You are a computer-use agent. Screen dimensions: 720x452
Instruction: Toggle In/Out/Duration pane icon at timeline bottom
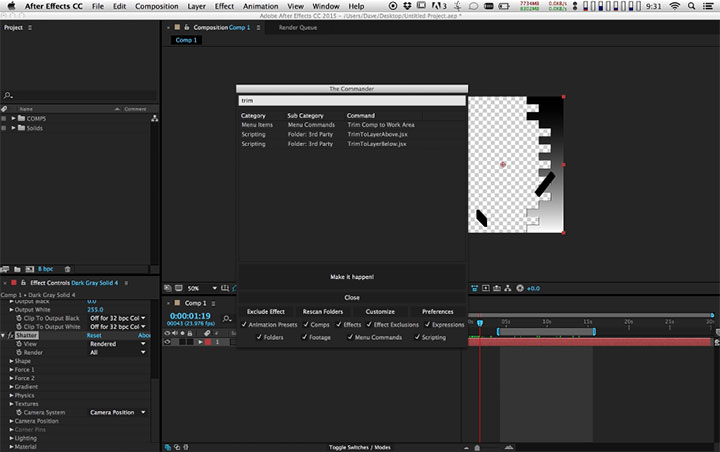tap(186, 447)
